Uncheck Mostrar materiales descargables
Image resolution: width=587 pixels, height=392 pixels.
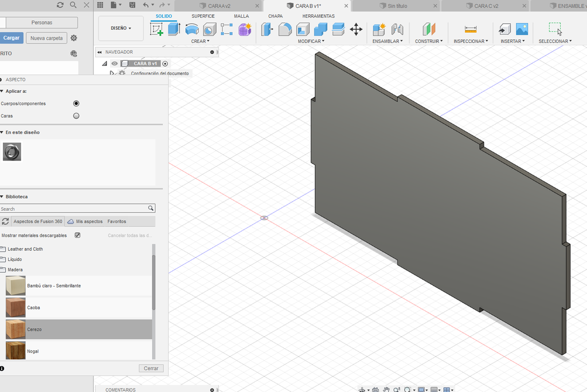point(77,235)
